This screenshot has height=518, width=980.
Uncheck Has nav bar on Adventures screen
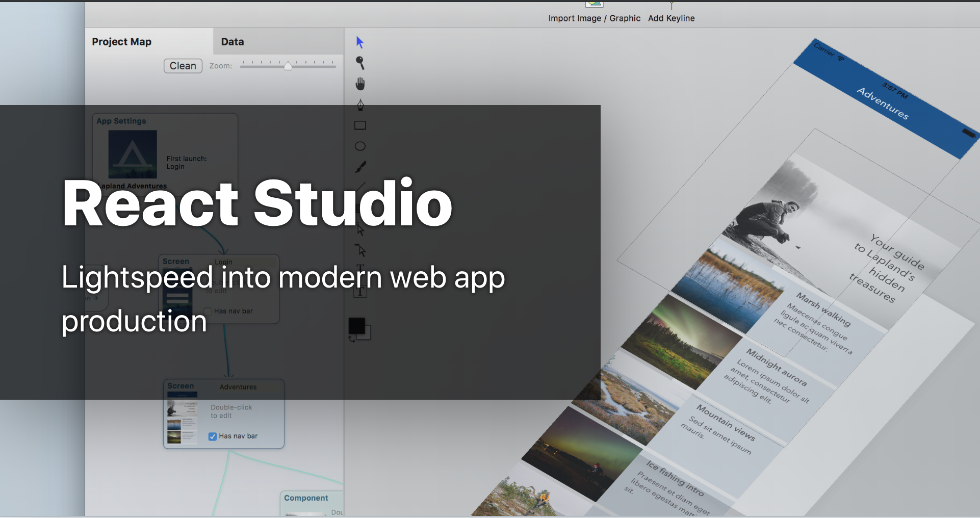pyautogui.click(x=213, y=436)
